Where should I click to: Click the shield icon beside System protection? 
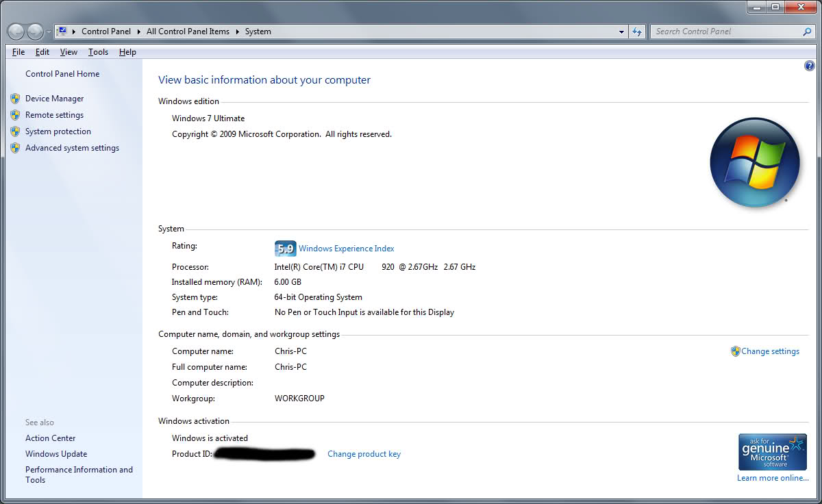coord(15,131)
